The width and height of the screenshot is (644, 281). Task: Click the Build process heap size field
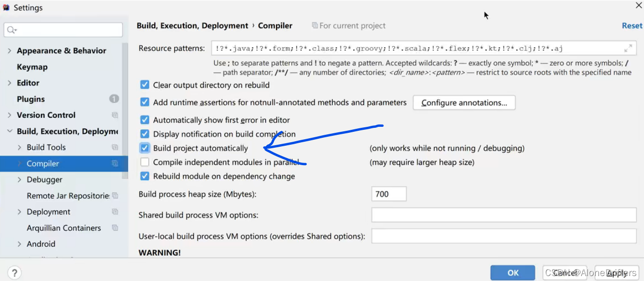pos(388,194)
